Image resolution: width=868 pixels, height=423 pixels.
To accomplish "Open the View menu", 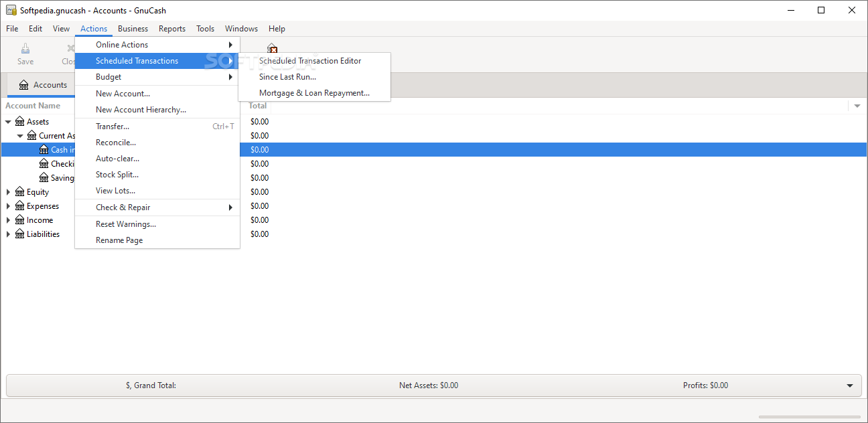I will [x=61, y=29].
